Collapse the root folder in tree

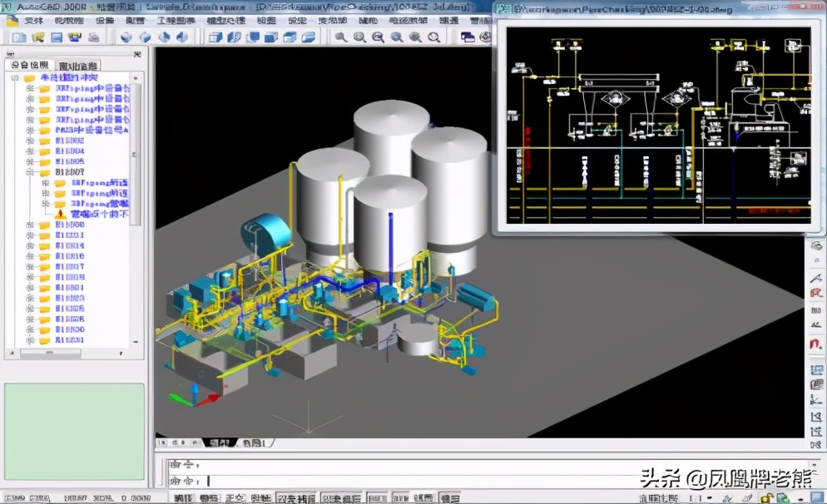tap(17, 78)
